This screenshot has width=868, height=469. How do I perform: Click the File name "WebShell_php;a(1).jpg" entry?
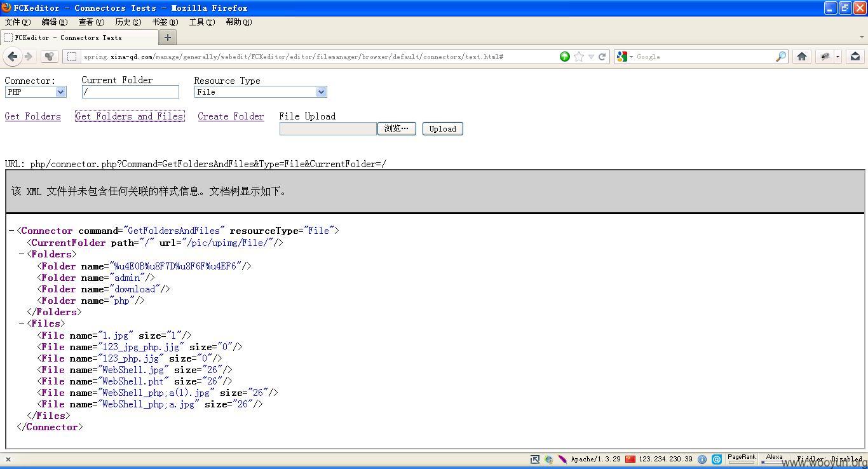click(158, 393)
